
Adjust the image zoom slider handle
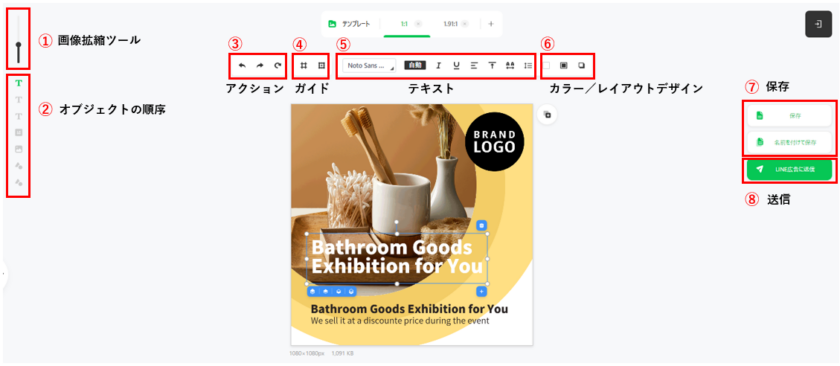point(18,45)
